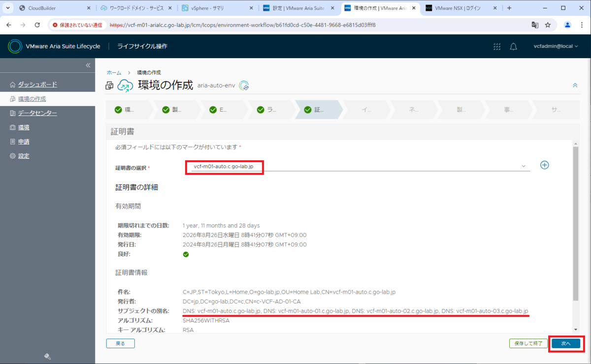Click the tab search dropdown arrow in Chrome
The width and height of the screenshot is (591, 364).
click(8, 8)
